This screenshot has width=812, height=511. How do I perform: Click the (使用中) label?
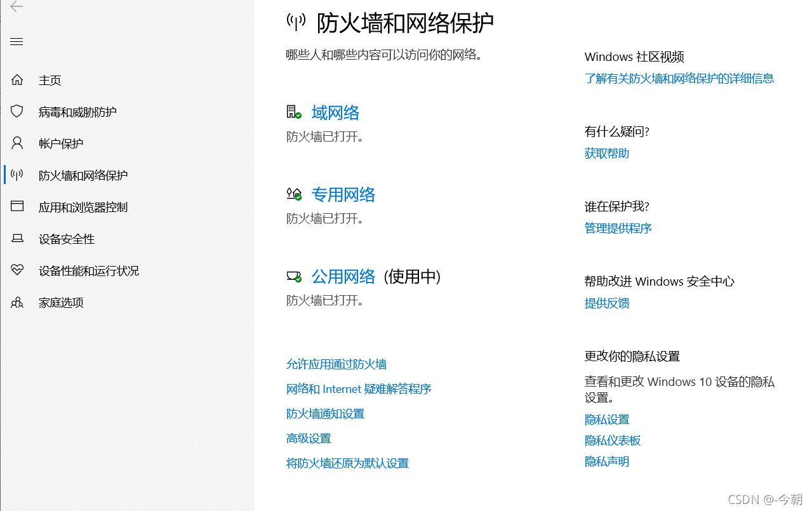click(x=413, y=276)
